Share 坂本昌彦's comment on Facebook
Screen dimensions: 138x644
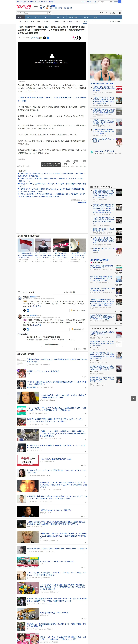(28, 310)
